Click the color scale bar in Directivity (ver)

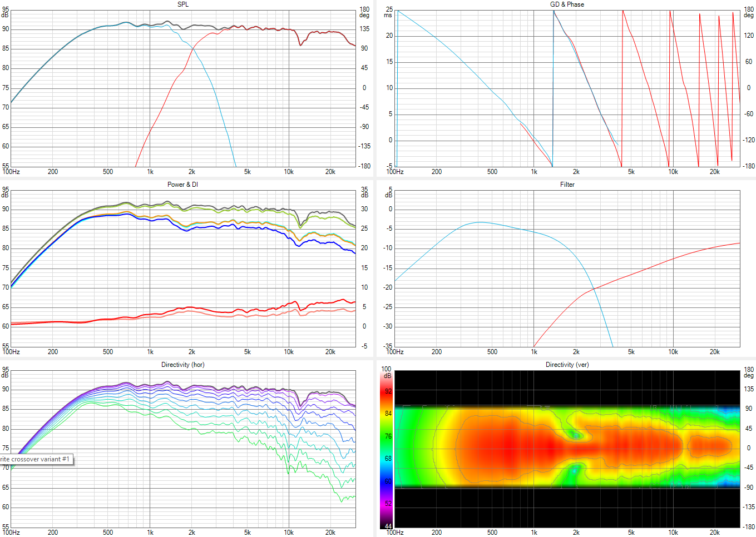coord(386,450)
